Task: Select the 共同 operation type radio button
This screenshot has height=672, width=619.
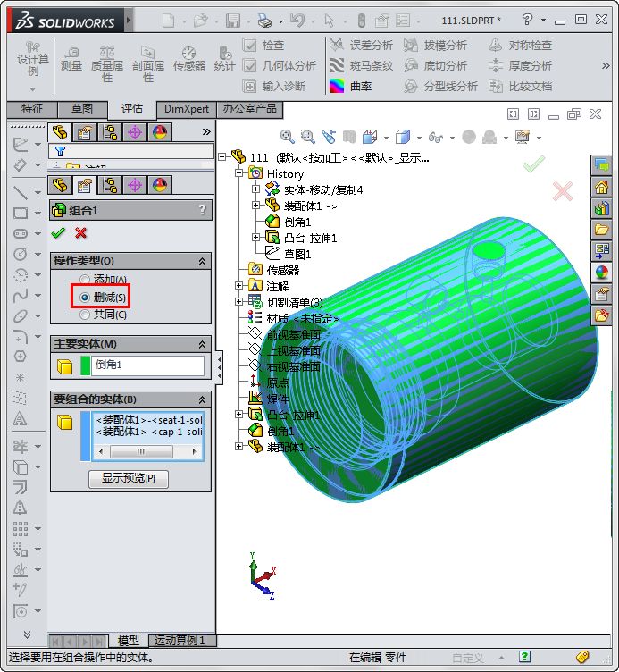Action: coord(86,315)
